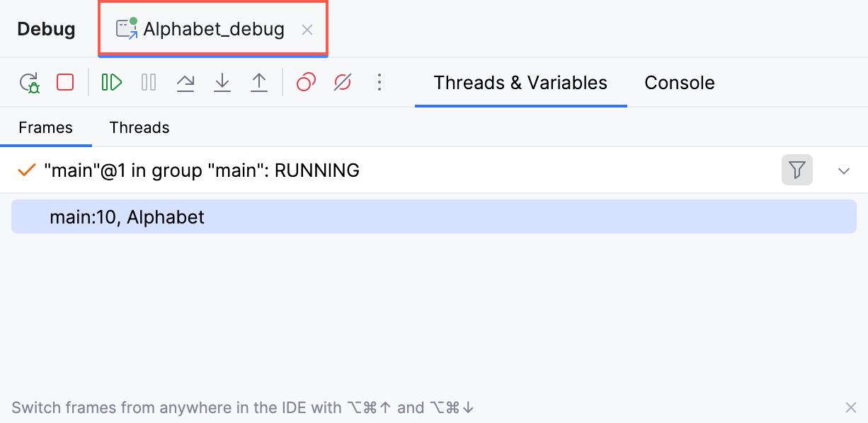The image size is (868, 423).
Task: Switch to the Frames tab
Action: coord(45,127)
